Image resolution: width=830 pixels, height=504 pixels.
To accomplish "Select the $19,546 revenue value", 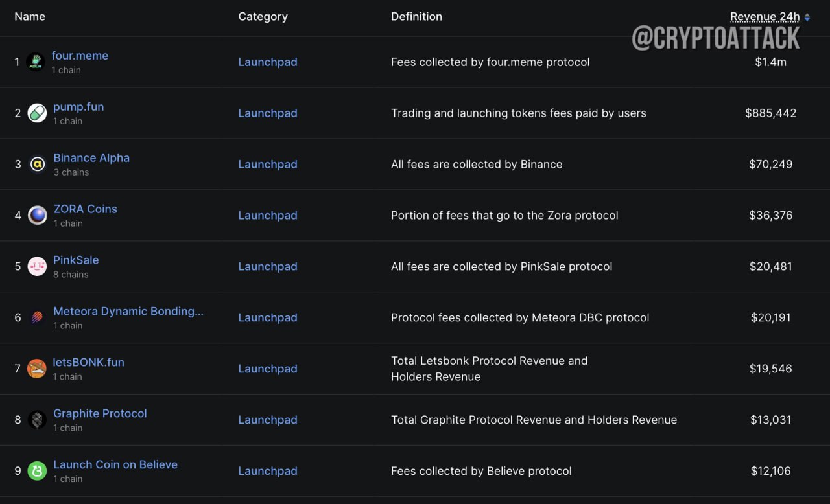I will pyautogui.click(x=771, y=369).
